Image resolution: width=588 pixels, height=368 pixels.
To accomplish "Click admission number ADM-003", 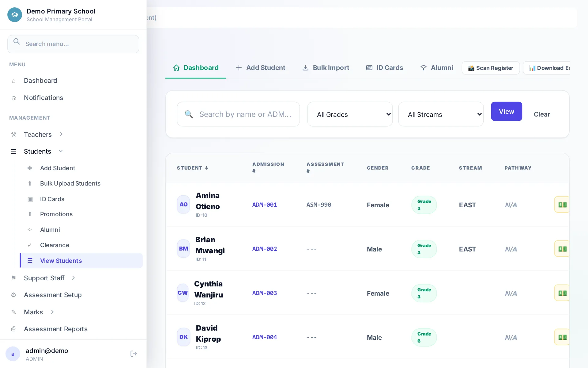I will [x=265, y=293].
